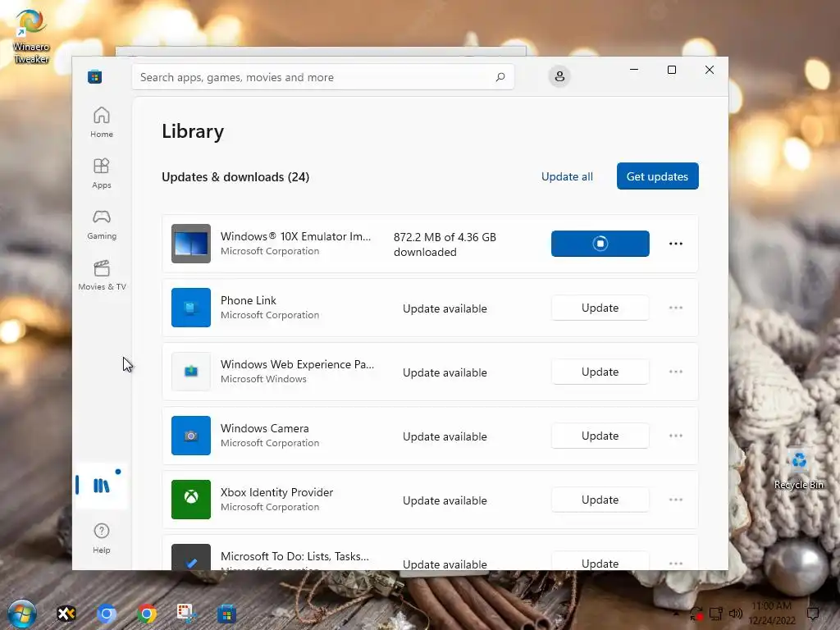Open the notification center tray icon

coord(813,614)
